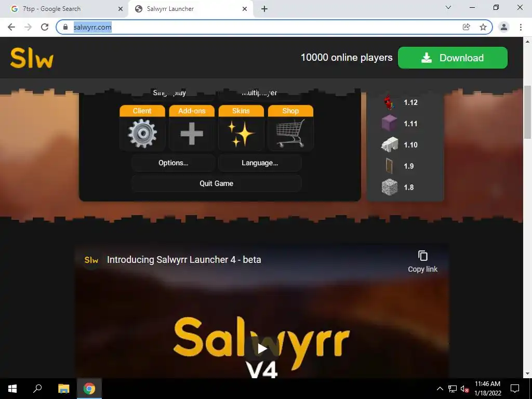Open the Slw logo in the header
The width and height of the screenshot is (532, 399).
click(32, 58)
